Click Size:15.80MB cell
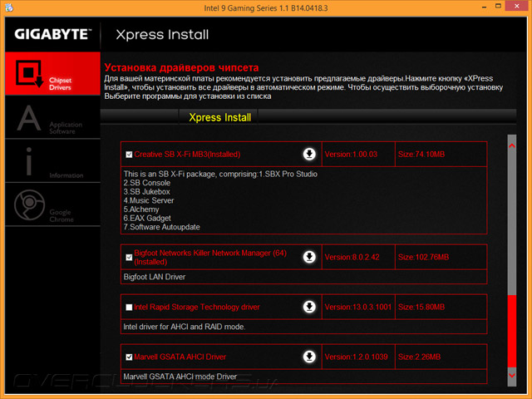The image size is (532, 399). [441, 307]
